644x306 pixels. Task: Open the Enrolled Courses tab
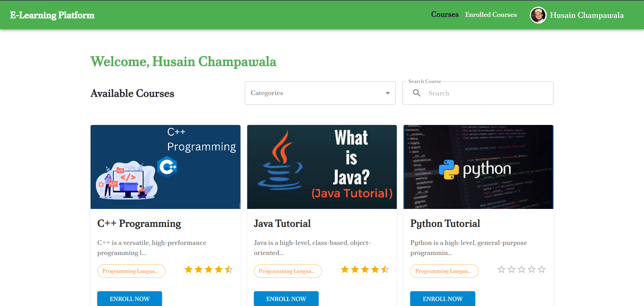click(x=491, y=14)
